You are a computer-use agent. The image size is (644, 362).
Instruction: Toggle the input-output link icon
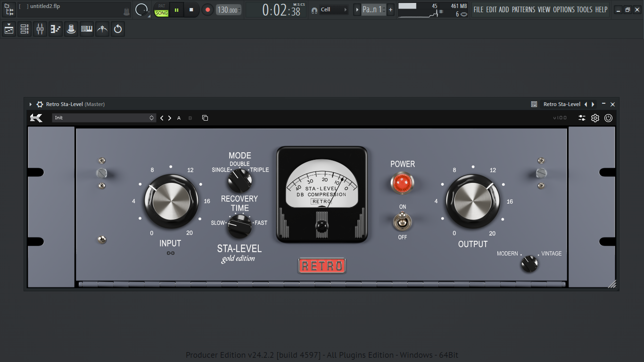171,253
